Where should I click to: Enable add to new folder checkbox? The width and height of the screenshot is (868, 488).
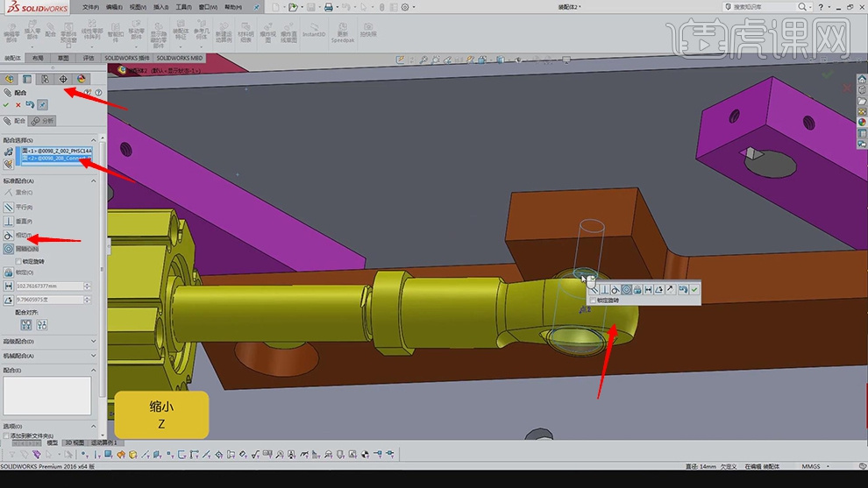[7, 435]
